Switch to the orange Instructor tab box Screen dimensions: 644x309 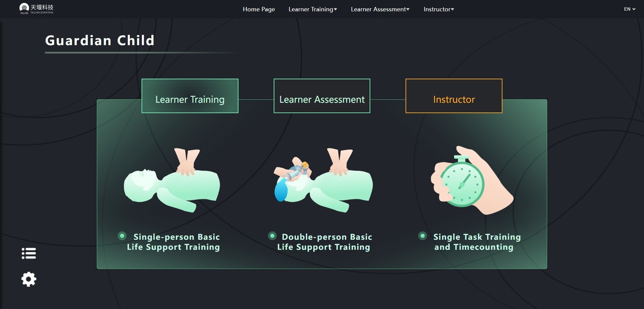(x=454, y=96)
